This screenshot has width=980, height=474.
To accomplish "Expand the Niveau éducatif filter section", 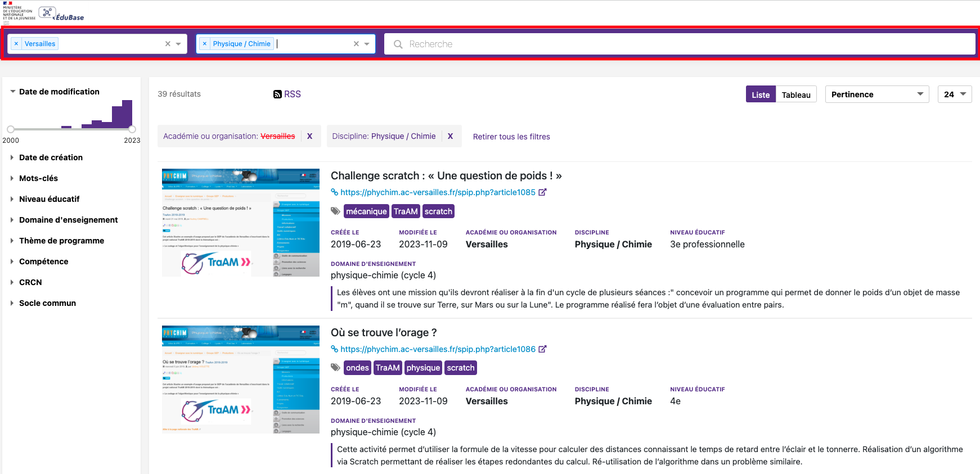I will pos(49,199).
